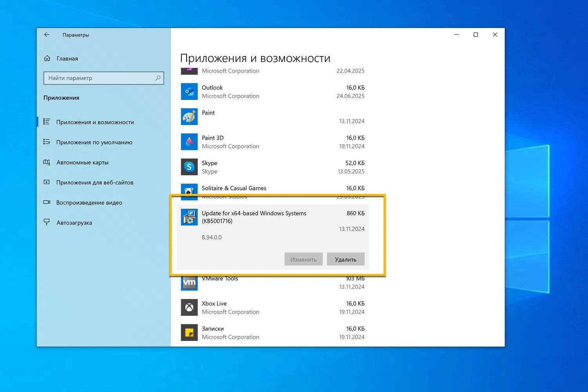Go back using the arrow beside Параметры

coord(47,35)
